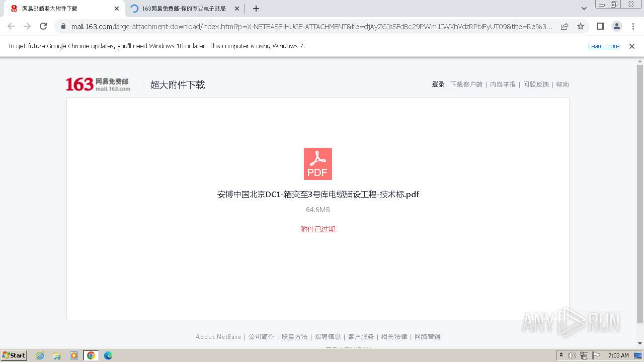Click the volume speaker tray icon
The image size is (644, 362).
[x=572, y=355]
